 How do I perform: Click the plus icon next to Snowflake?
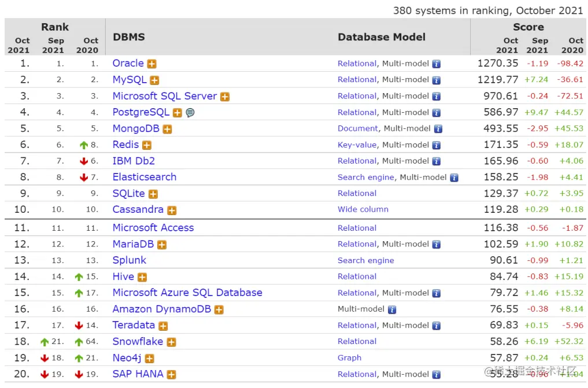coord(171,342)
